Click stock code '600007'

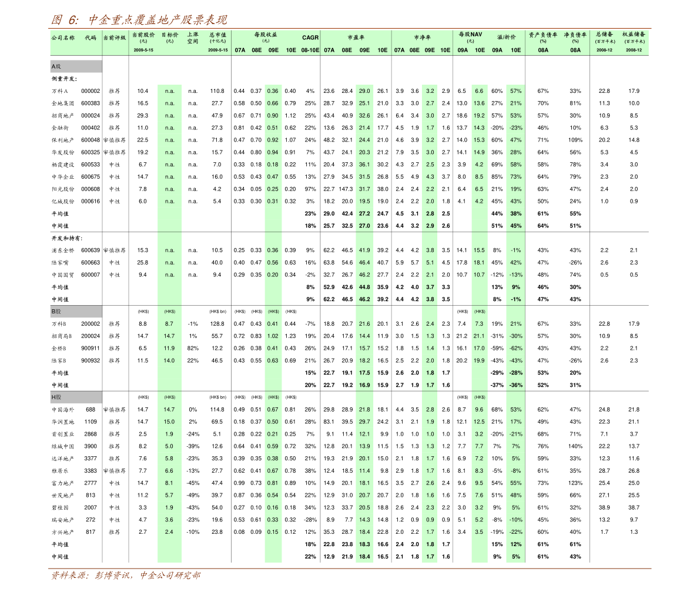click(x=91, y=275)
